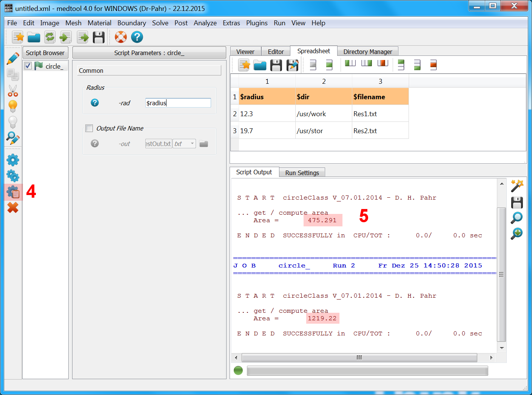Screen dimensions: 532x395
Task: Click the unlit gray light bulb icon
Action: pyautogui.click(x=13, y=123)
